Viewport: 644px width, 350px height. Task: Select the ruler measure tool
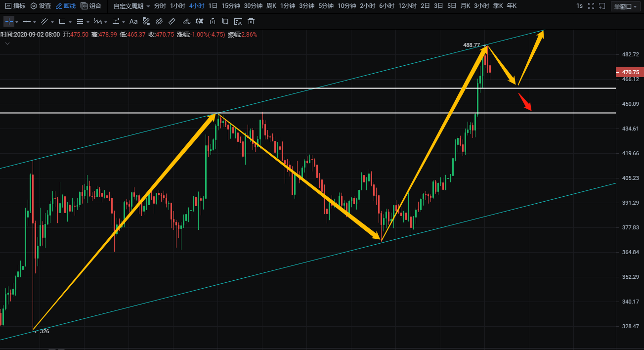(x=172, y=22)
